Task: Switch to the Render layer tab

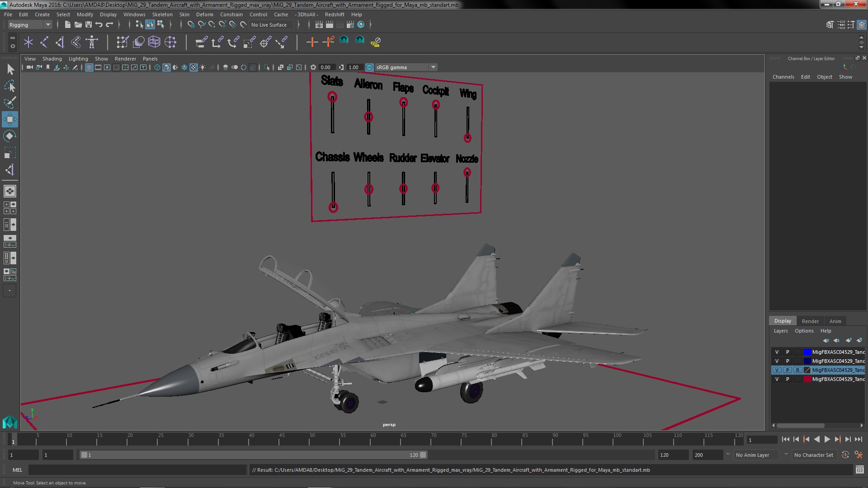Action: tap(810, 321)
